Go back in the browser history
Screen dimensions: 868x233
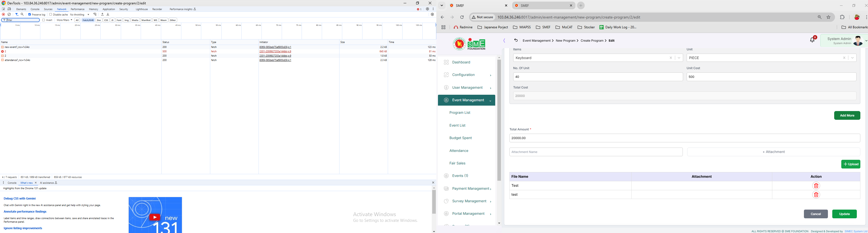tap(442, 17)
